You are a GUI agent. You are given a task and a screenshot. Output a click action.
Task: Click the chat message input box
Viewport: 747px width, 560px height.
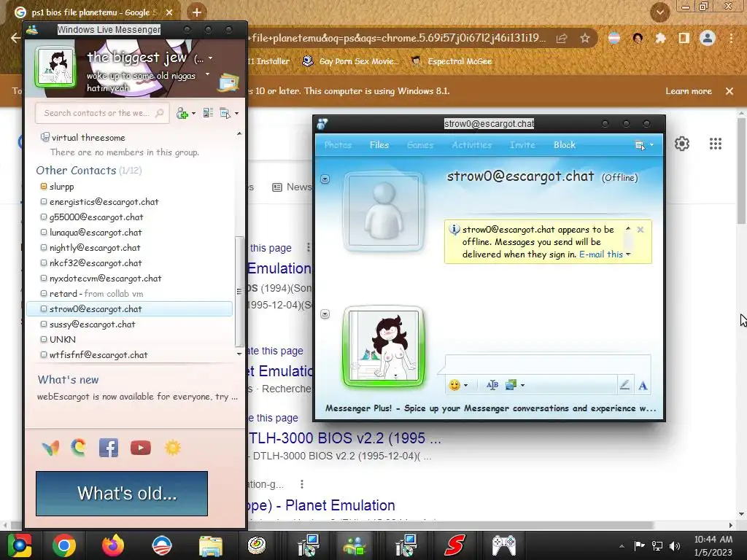(547, 365)
